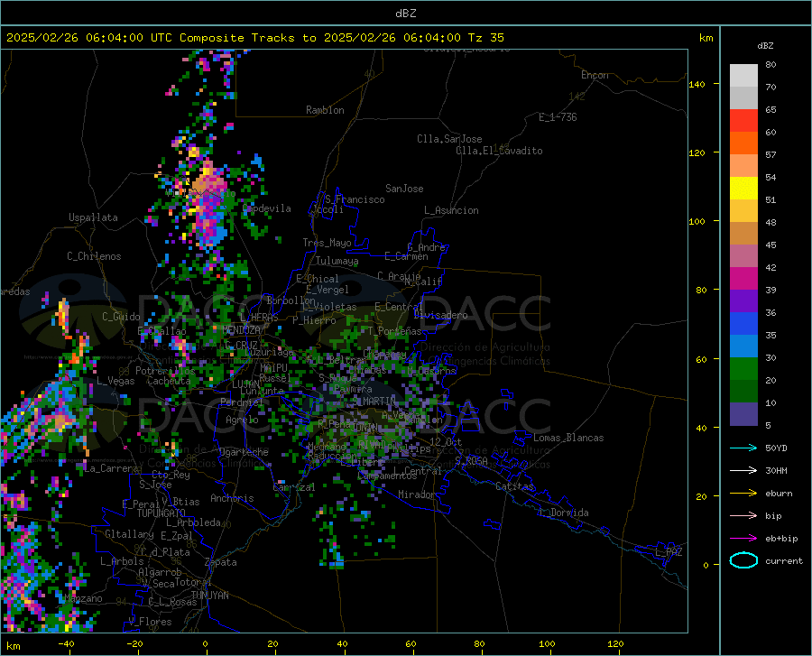Click the Carrizal place label
Screen dimensions: 812x656
click(293, 487)
